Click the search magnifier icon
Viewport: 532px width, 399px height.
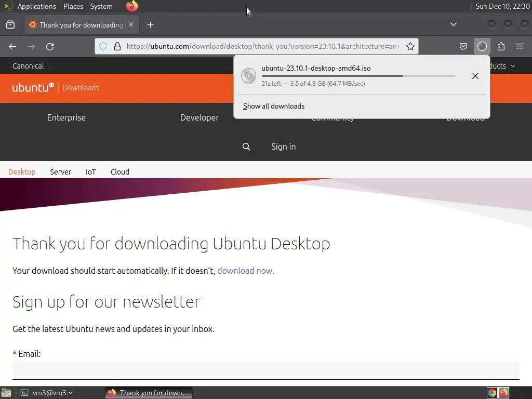[246, 147]
